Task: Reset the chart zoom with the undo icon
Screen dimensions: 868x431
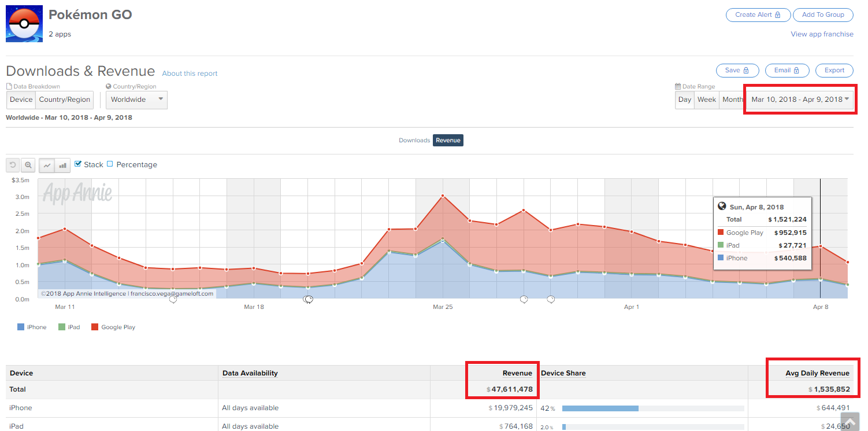Action: pos(13,165)
